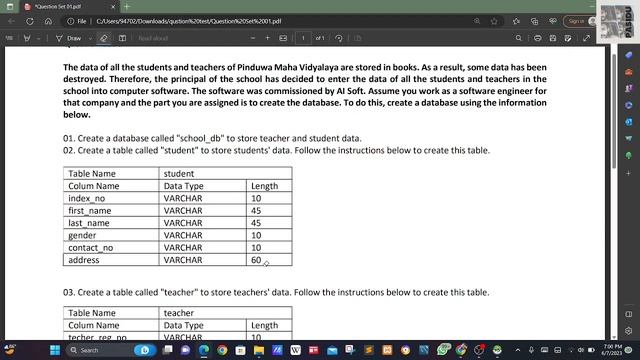Click the 'index_no' cell in student table
Image resolution: width=640 pixels, height=360 pixels.
coord(111,198)
